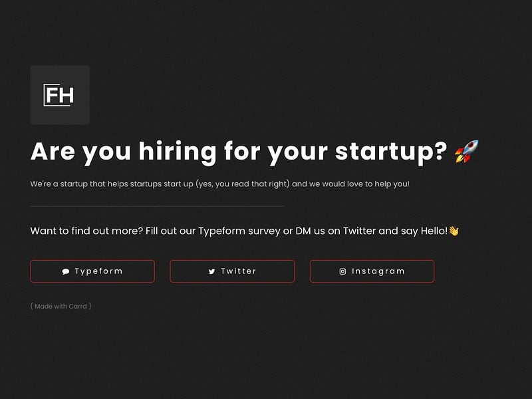Click the speech bubble icon in Typeform button

[66, 271]
